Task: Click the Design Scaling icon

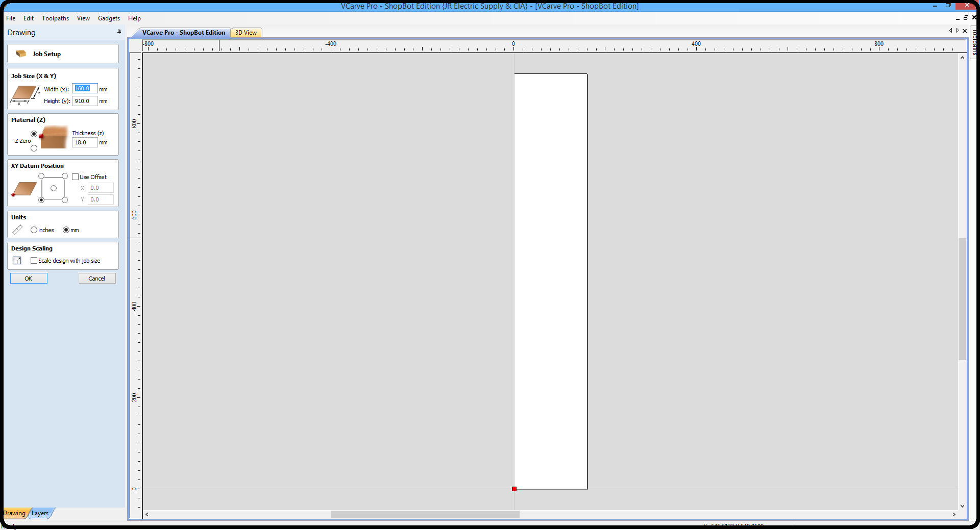Action: click(x=17, y=261)
